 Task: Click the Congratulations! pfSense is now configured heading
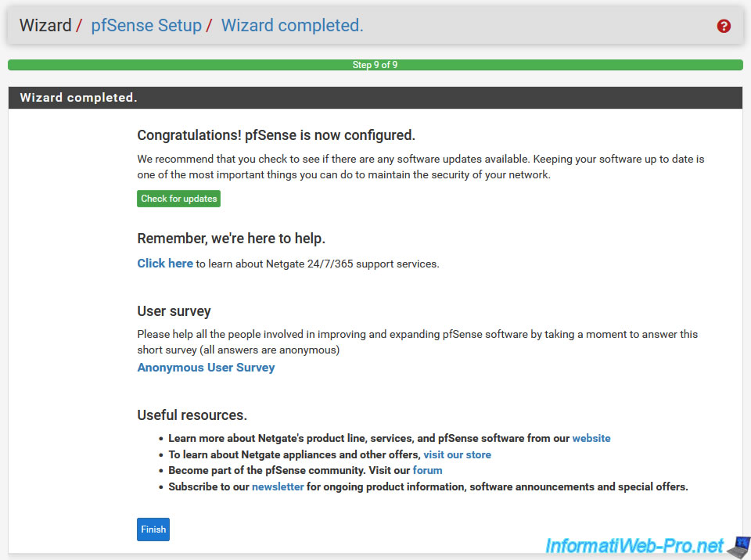pos(276,135)
